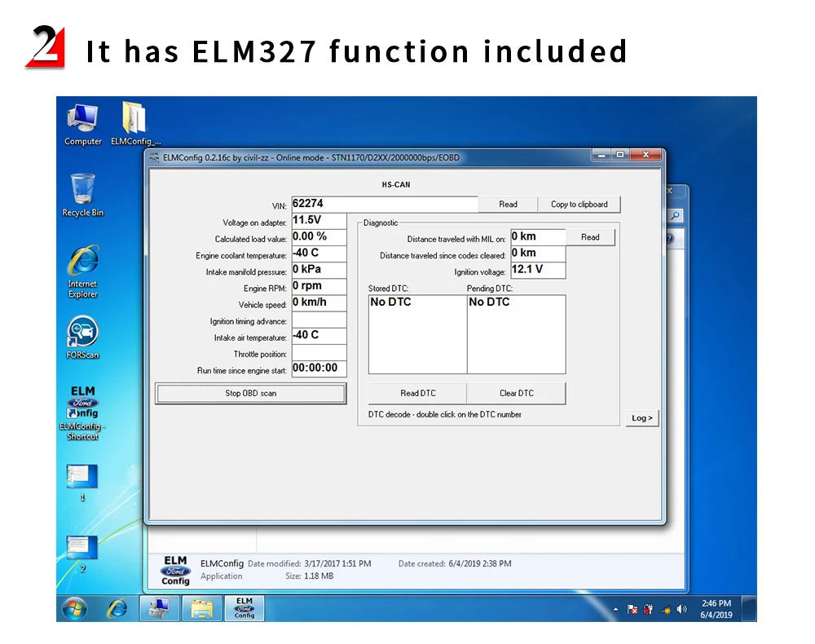Maximize the ELMConfig window
This screenshot has width=815, height=644.
click(620, 155)
